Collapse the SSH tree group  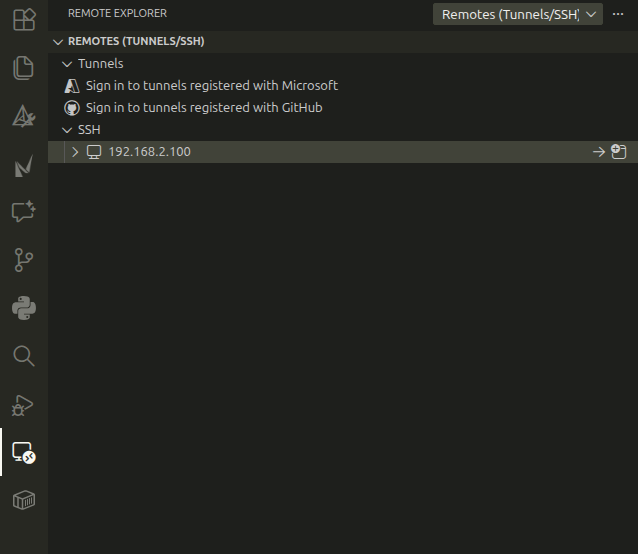[x=68, y=130]
